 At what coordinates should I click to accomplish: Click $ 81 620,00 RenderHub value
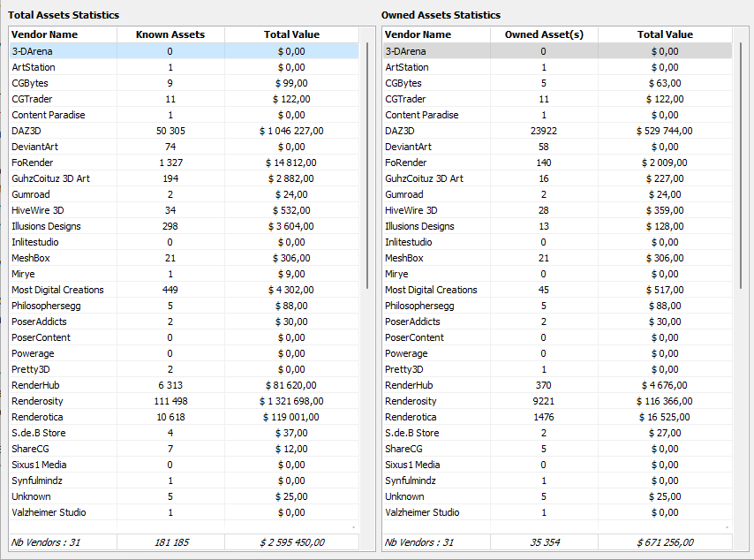(291, 385)
